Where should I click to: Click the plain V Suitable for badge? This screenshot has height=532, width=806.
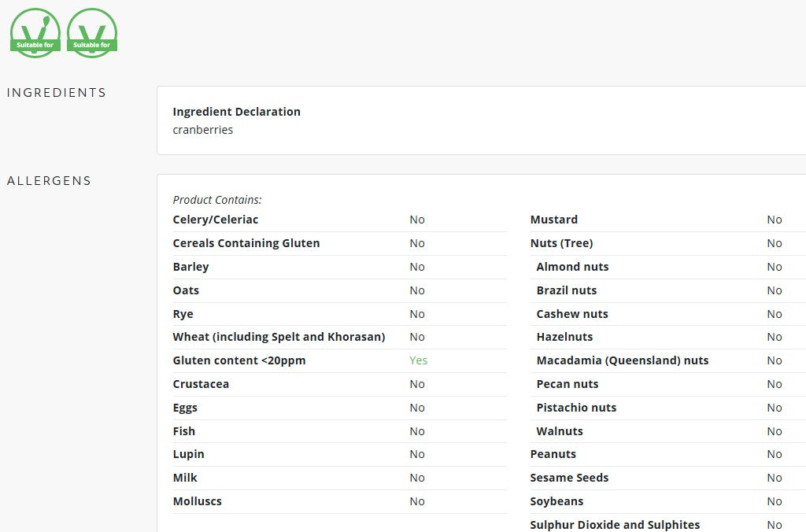tap(92, 33)
